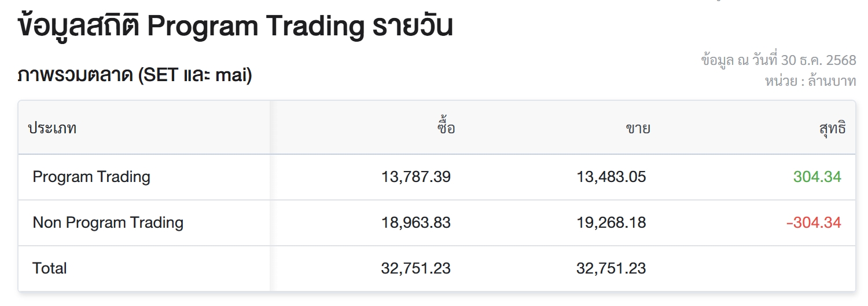
Task: Click Total value 32,751.23 in sell column
Action: pyautogui.click(x=611, y=268)
